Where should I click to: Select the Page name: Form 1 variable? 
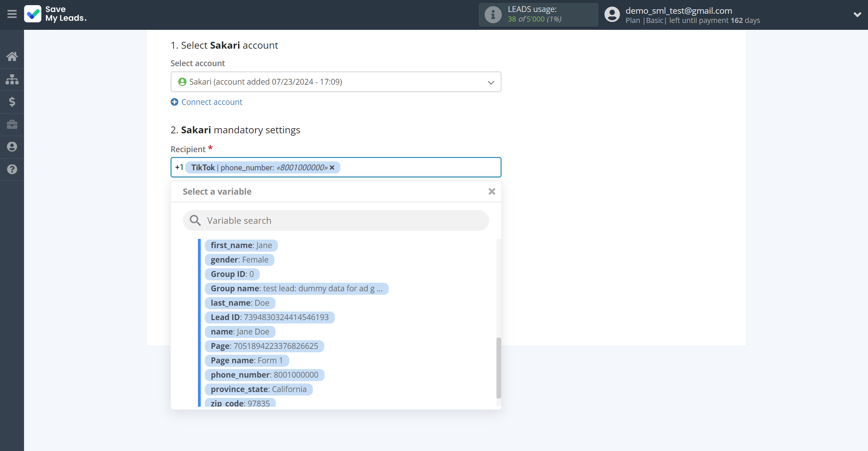click(x=247, y=361)
